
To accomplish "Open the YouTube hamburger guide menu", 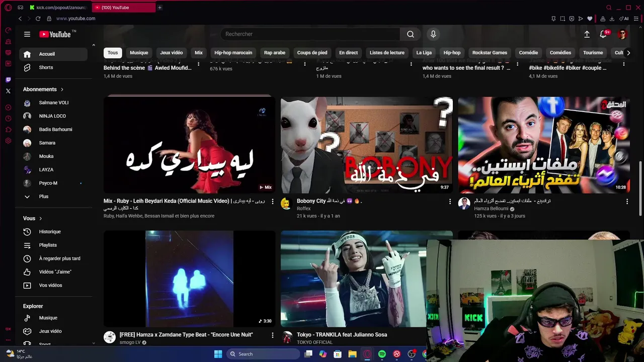I will pos(27,34).
